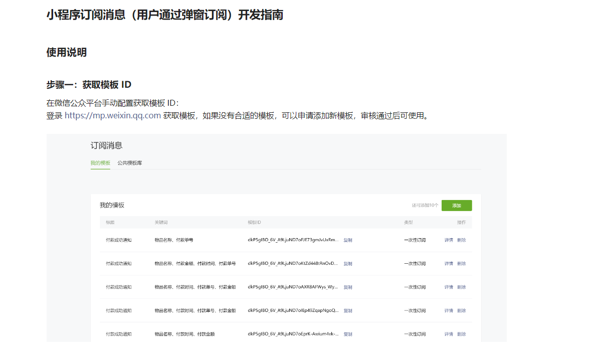Click the 我的模板 section heading above the table
Screen dimensions: 598x364
112,205
